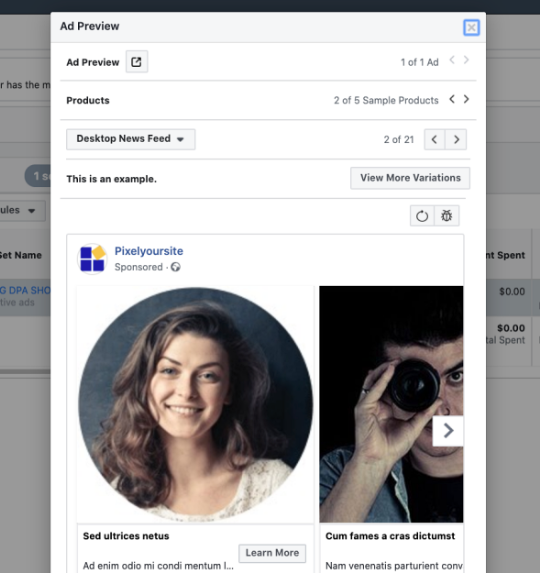This screenshot has width=540, height=573.
Task: Click Amount Spent column header in background
Action: [506, 255]
